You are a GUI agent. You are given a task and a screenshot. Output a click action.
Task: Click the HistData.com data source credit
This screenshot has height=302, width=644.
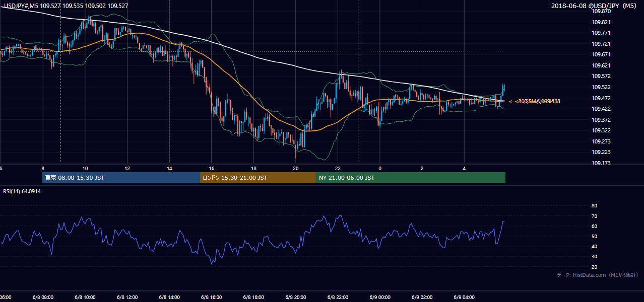coord(598,275)
